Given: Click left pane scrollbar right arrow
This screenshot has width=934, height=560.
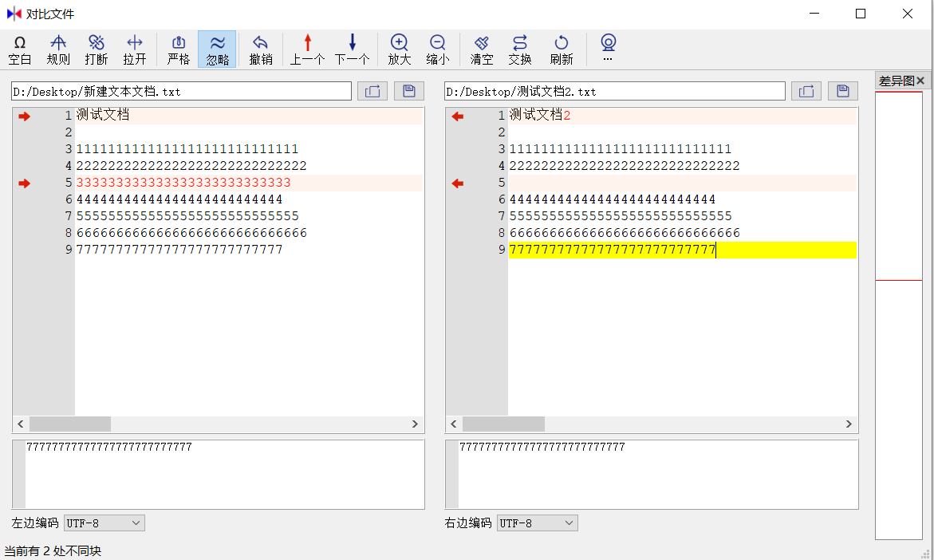Looking at the screenshot, I should click(416, 424).
